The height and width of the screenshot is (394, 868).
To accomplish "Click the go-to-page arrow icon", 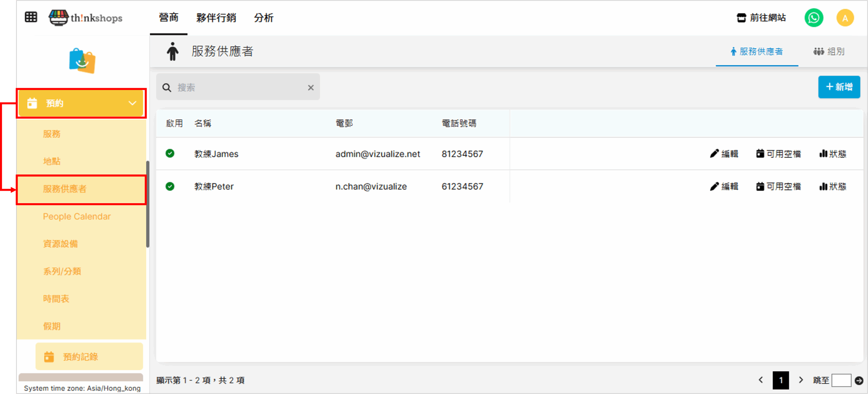I will click(859, 380).
